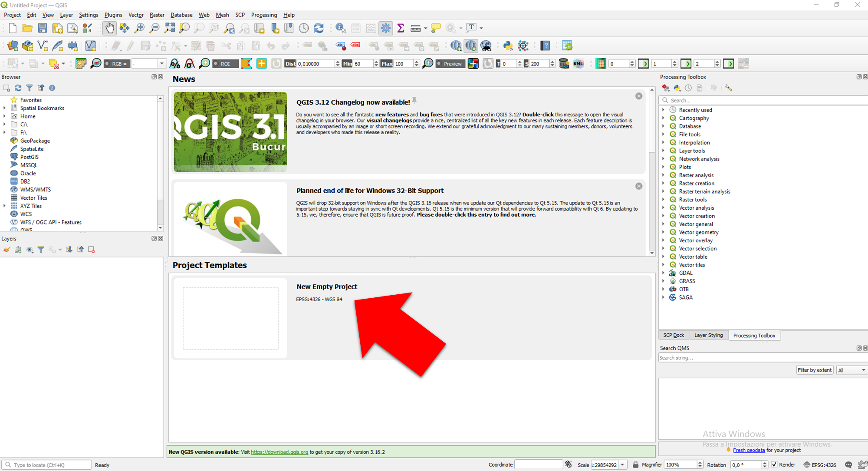Open the download.qgis.org link

(x=279, y=452)
